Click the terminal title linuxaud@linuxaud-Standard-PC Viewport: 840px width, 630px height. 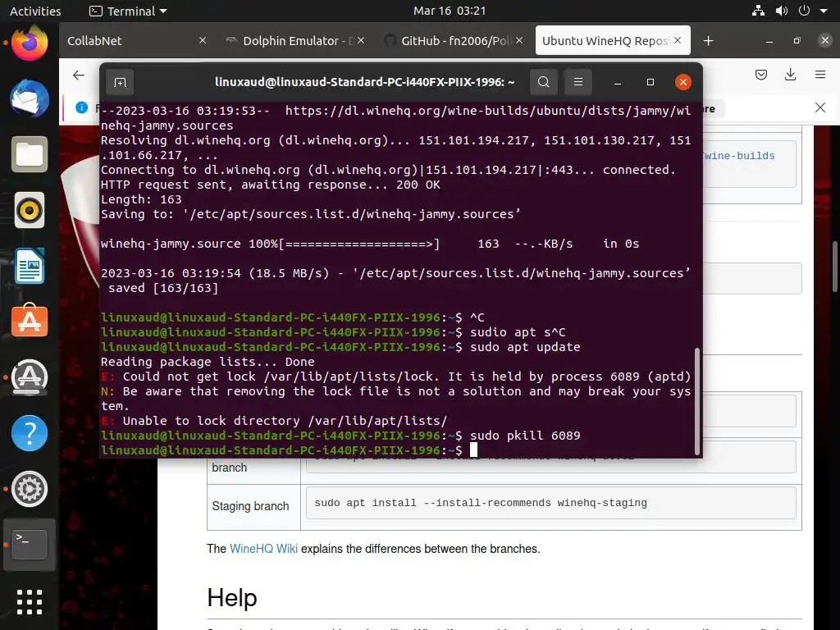pyautogui.click(x=364, y=82)
